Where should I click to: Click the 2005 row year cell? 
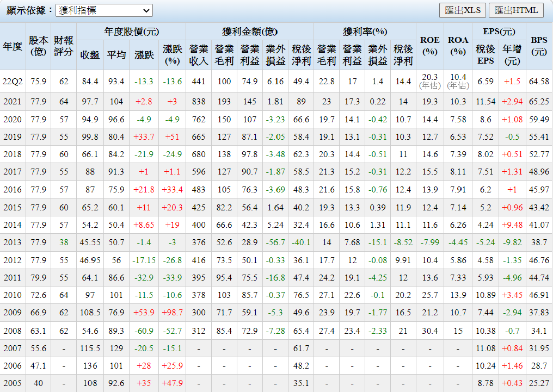13,383
